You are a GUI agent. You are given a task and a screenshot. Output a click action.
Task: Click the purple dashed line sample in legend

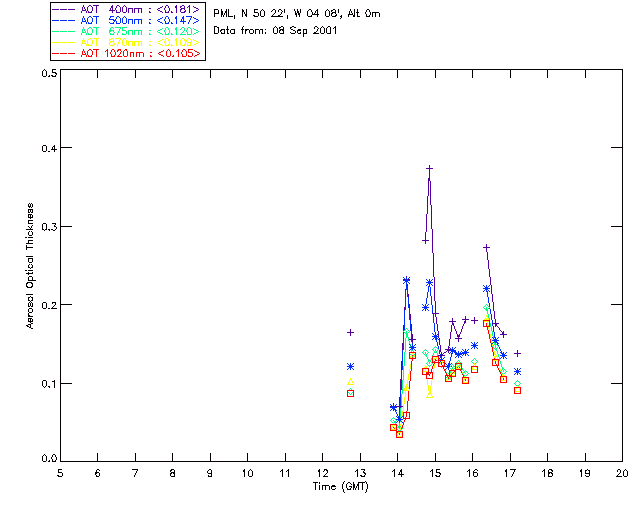tap(64, 9)
